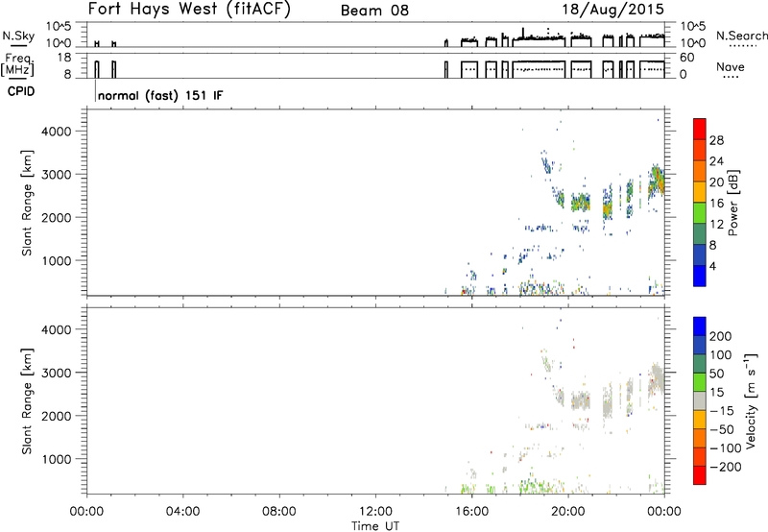Click the '12:00' time tick label
Screen dimensions: 768x532
(x=375, y=512)
